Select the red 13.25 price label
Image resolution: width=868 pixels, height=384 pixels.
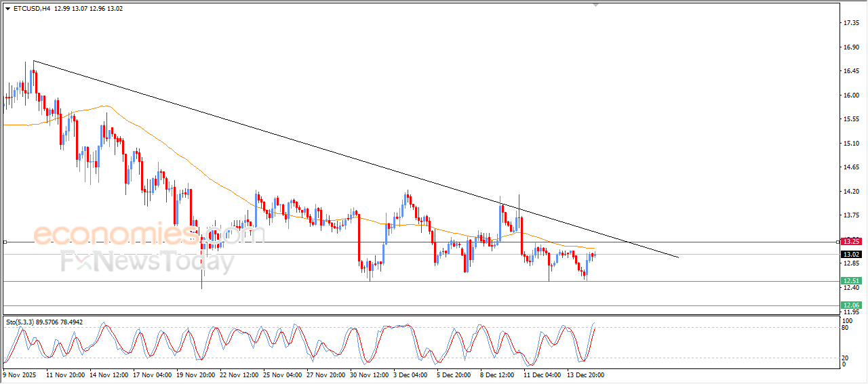tap(850, 241)
